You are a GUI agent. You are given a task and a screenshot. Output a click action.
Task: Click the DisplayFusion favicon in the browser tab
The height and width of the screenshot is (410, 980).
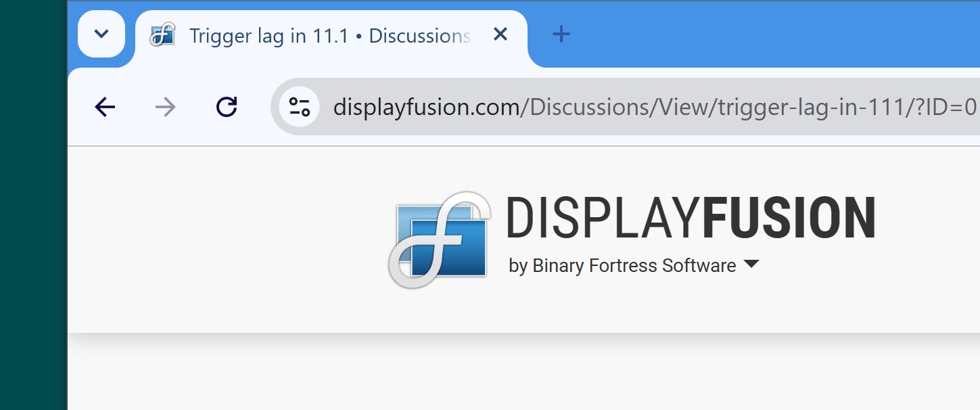tap(162, 35)
